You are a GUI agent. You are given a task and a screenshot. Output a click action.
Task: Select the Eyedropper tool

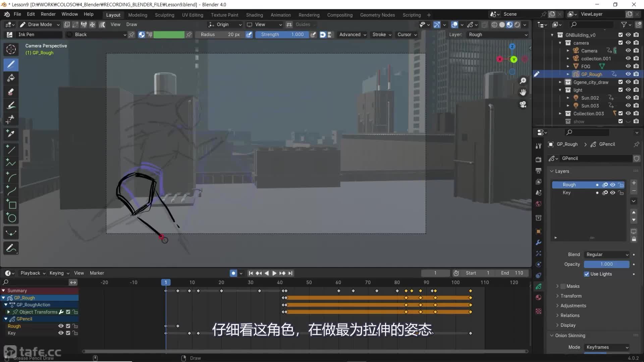tap(11, 134)
